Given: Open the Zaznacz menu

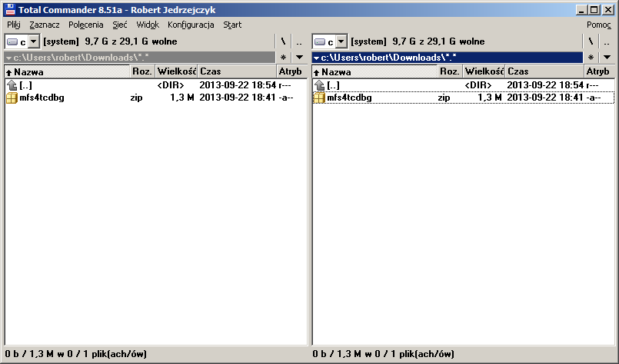Looking at the screenshot, I should pyautogui.click(x=45, y=25).
